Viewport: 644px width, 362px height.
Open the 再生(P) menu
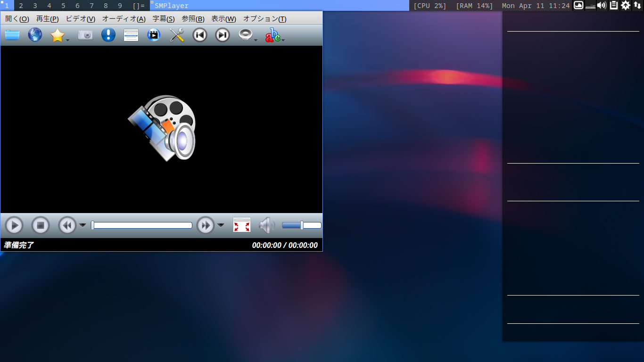coord(47,19)
